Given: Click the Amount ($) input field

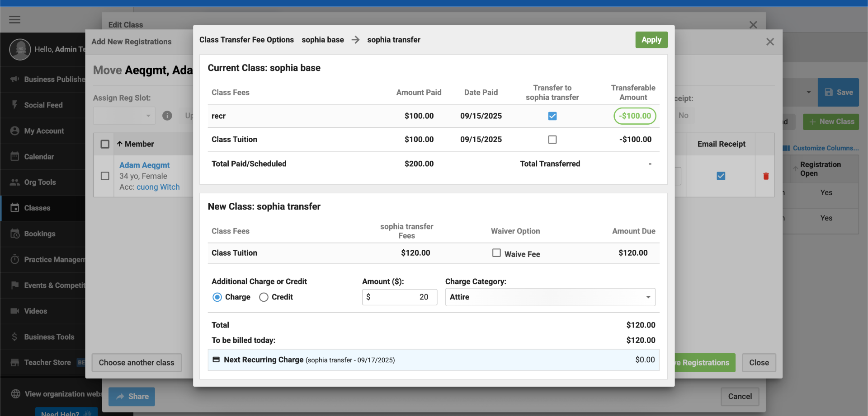Looking at the screenshot, I should tap(400, 297).
